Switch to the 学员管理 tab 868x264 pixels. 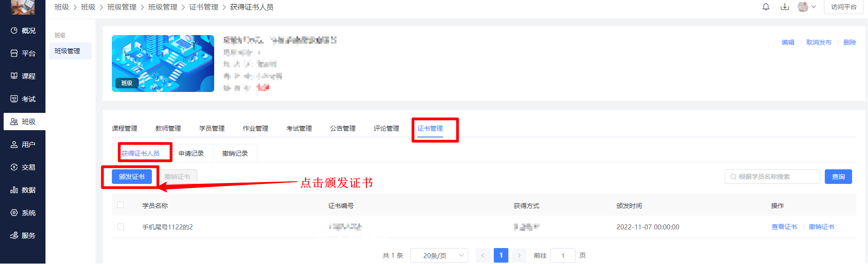(212, 128)
